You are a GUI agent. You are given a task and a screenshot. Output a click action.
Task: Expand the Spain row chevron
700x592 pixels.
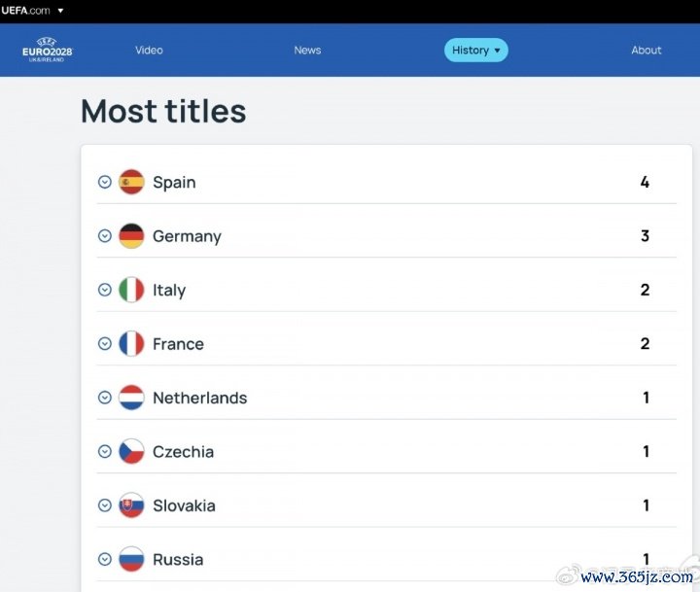[x=105, y=182]
